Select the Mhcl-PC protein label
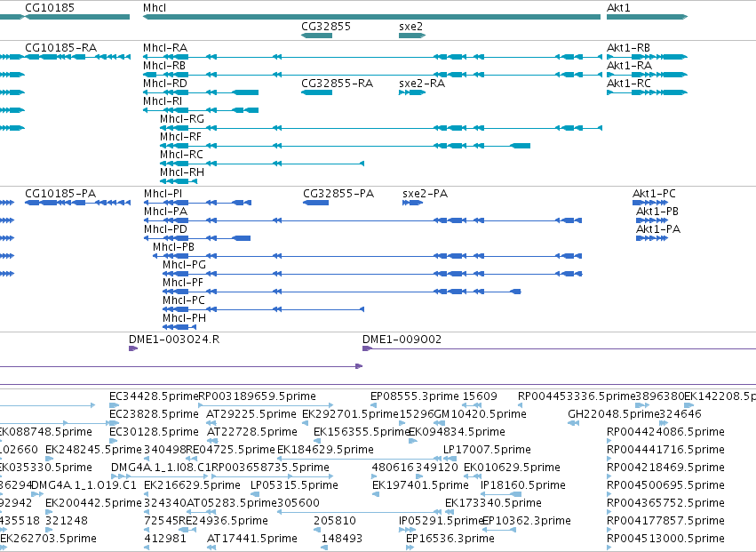 tap(184, 300)
